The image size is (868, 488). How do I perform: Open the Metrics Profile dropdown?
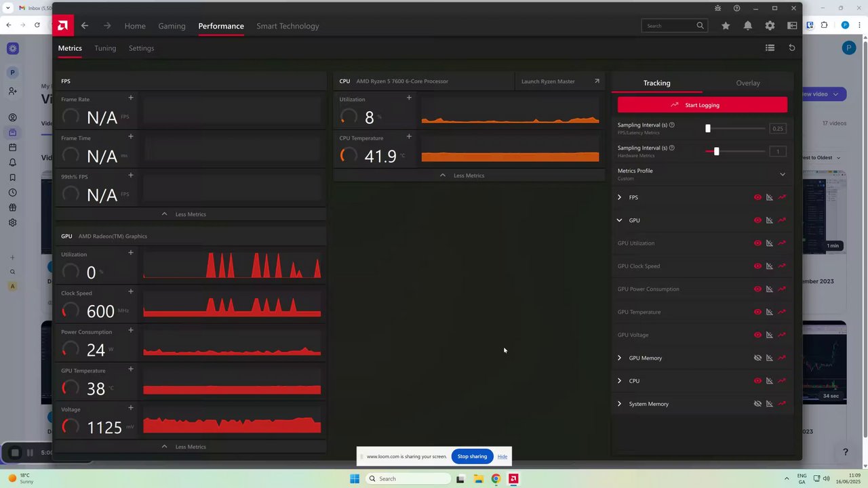click(x=782, y=174)
